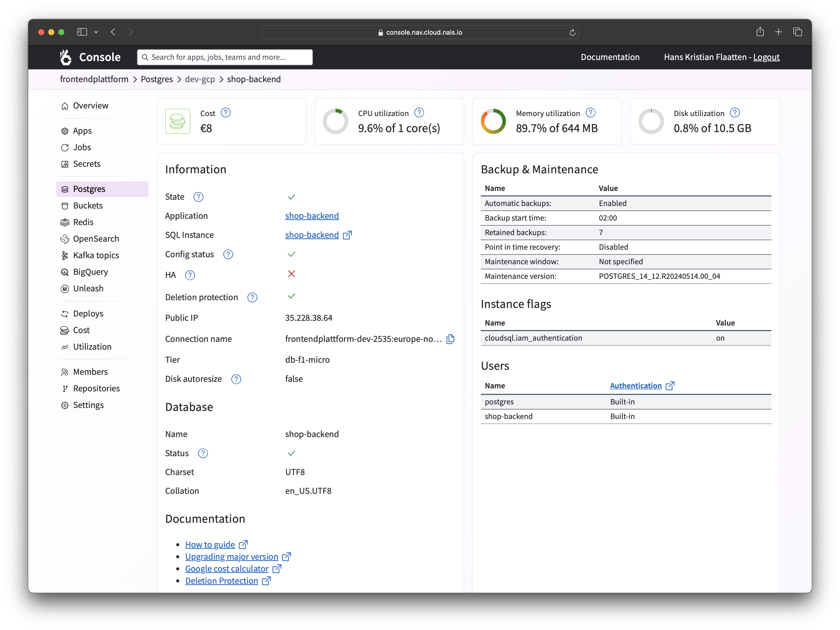Open the SQL Instance external link
Viewport: 840px width, 630px height.
(x=347, y=235)
